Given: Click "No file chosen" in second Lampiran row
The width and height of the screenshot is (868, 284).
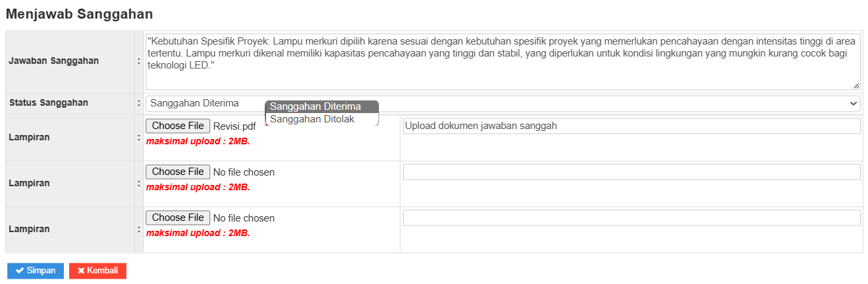Looking at the screenshot, I should click(x=243, y=172).
